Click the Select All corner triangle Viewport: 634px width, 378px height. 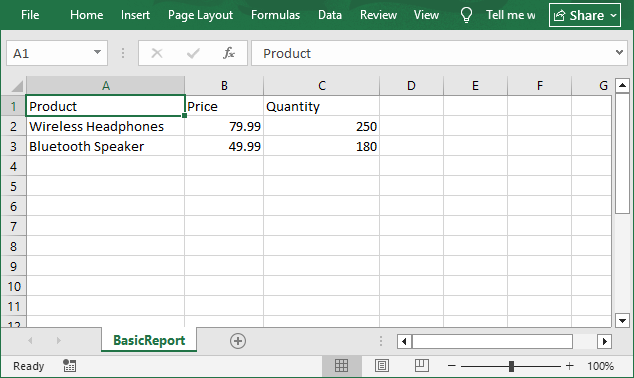coord(17,86)
